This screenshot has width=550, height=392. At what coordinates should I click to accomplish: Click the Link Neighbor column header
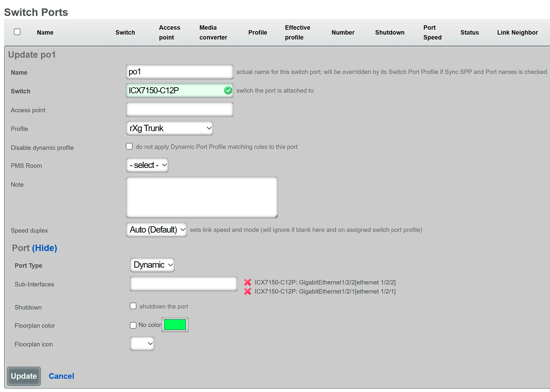517,32
